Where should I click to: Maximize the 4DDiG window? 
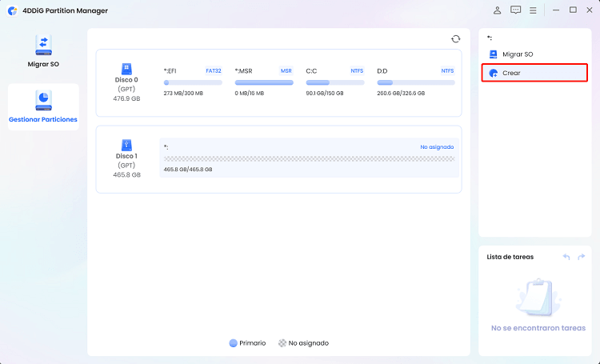point(573,10)
